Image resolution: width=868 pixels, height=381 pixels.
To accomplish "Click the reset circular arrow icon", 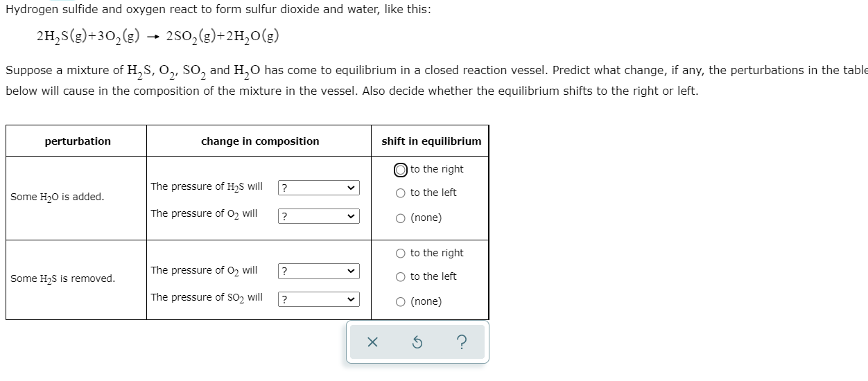I will (417, 343).
